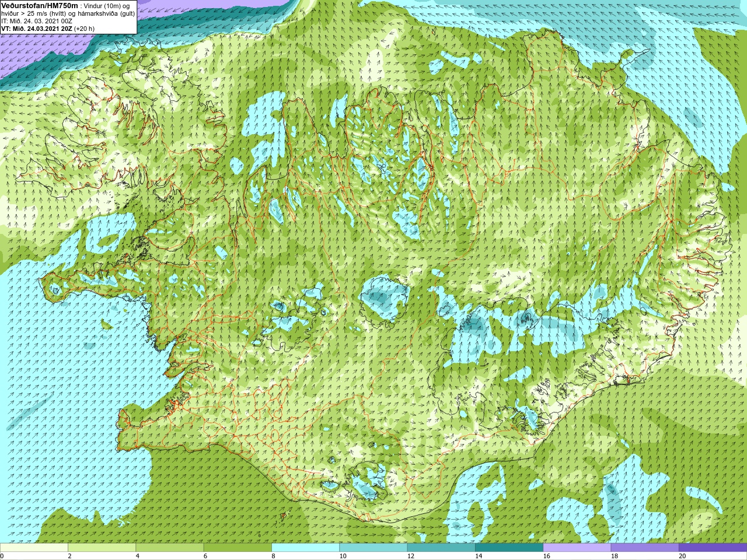Image resolution: width=747 pixels, height=560 pixels.
Task: Click the 6–8 m/s darker green legend swatch
Action: click(x=238, y=548)
